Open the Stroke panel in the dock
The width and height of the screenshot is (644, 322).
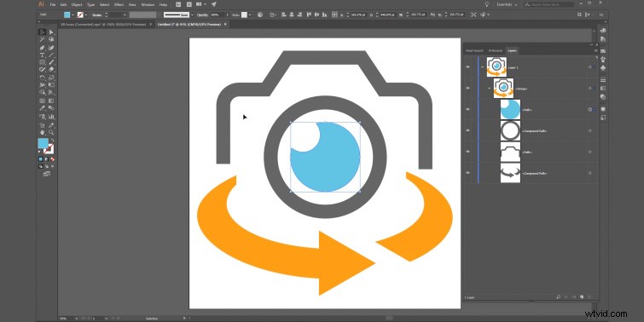603,79
